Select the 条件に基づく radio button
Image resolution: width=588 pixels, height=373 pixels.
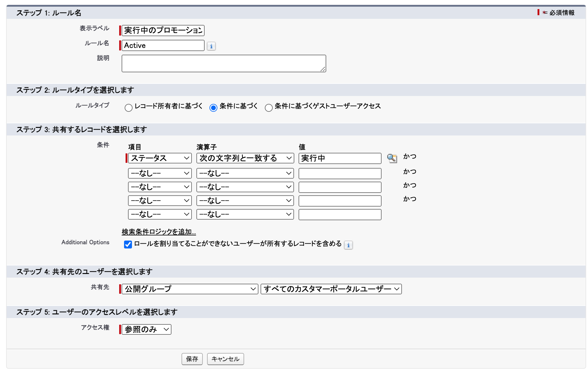(213, 108)
